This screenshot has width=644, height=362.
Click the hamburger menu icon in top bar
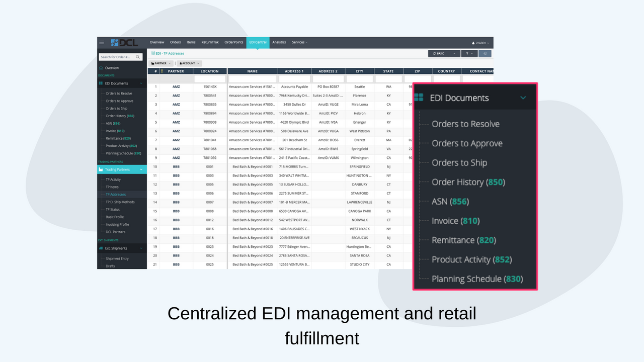pyautogui.click(x=102, y=42)
